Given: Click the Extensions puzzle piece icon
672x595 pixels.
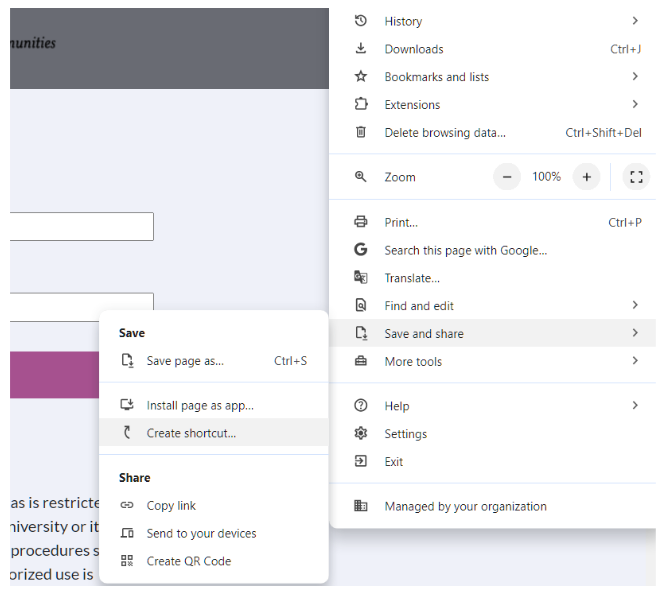Looking at the screenshot, I should pos(361,105).
